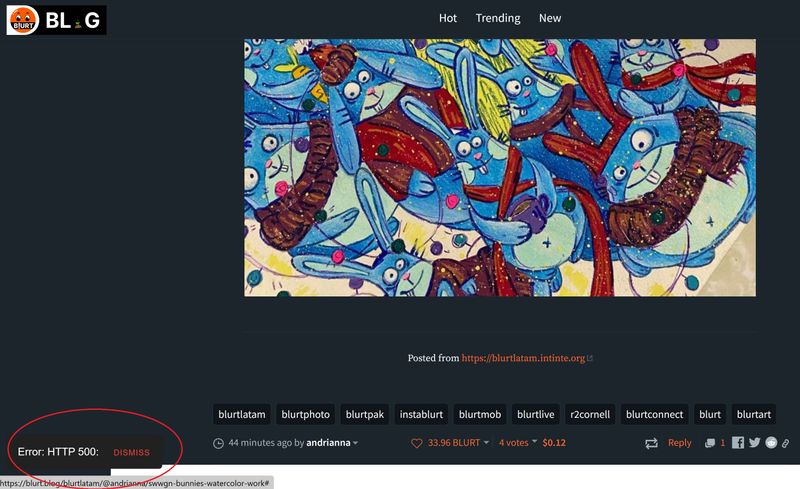The image size is (800, 489).
Task: Dismiss the HTTP 500 error
Action: (x=132, y=452)
